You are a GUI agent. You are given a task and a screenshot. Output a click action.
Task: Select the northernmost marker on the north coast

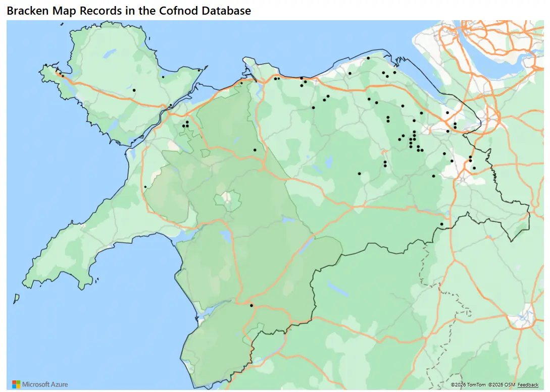tap(368, 58)
